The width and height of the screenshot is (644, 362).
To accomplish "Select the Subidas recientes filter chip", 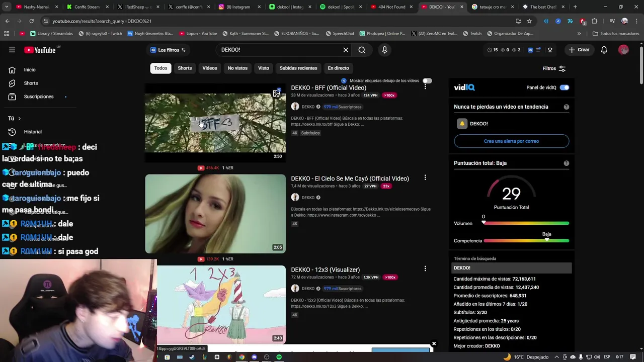I will (298, 68).
